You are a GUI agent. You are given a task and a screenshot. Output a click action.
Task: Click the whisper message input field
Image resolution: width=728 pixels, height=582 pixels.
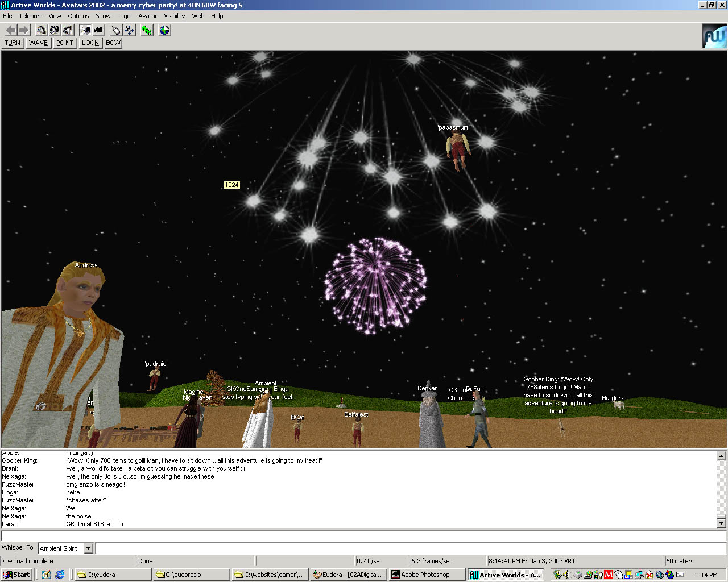click(409, 548)
